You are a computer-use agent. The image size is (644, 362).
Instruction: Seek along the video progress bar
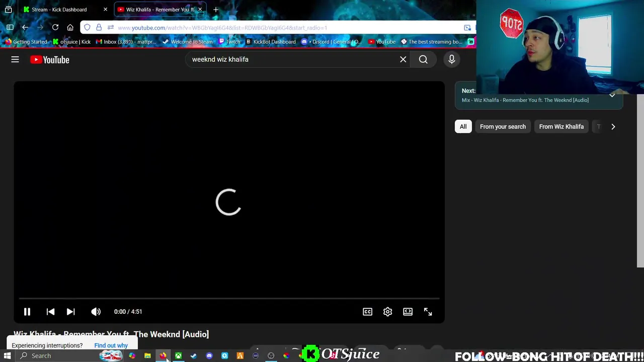click(x=229, y=299)
